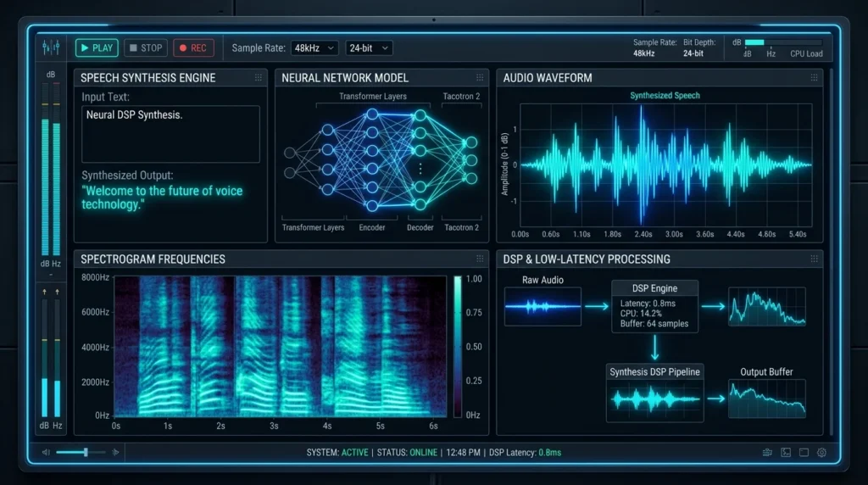The height and width of the screenshot is (485, 868).
Task: Click the up-arrow icons above lower level meter
Action: 51,292
